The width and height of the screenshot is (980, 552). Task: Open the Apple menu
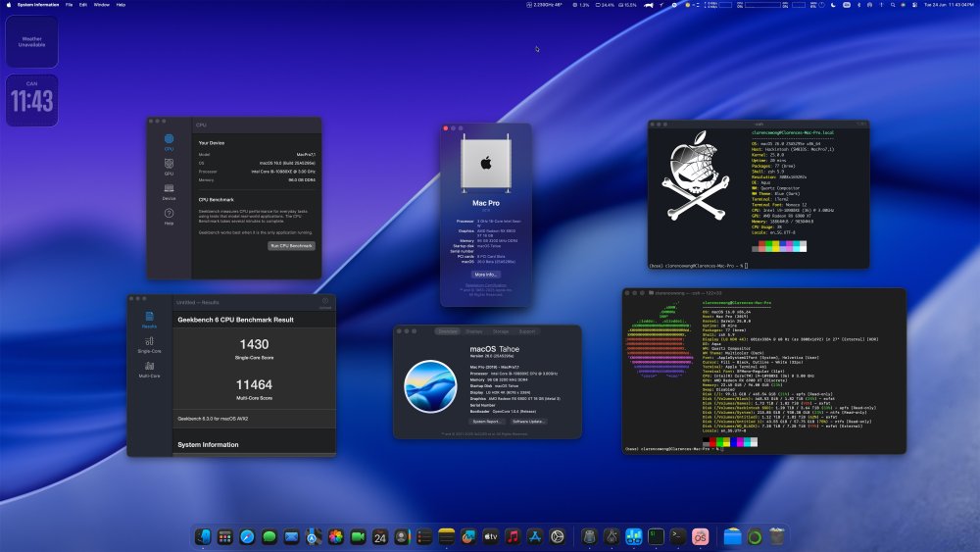tap(9, 4)
